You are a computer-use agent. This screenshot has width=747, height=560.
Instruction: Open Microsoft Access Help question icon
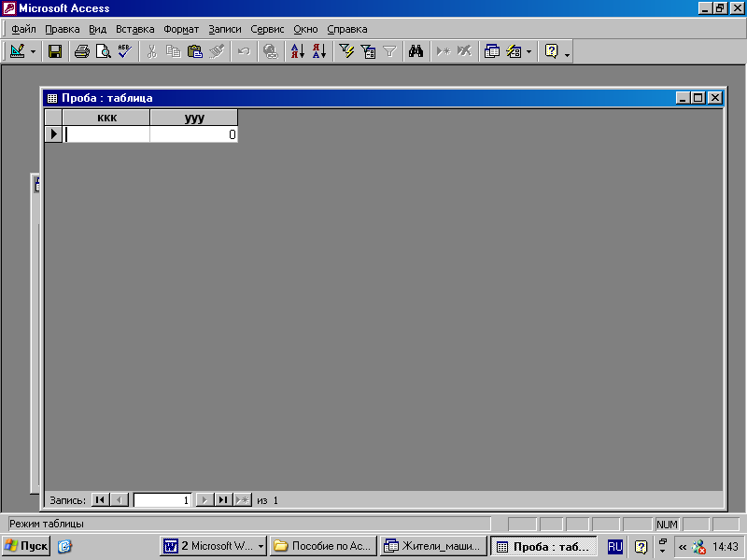[x=551, y=51]
